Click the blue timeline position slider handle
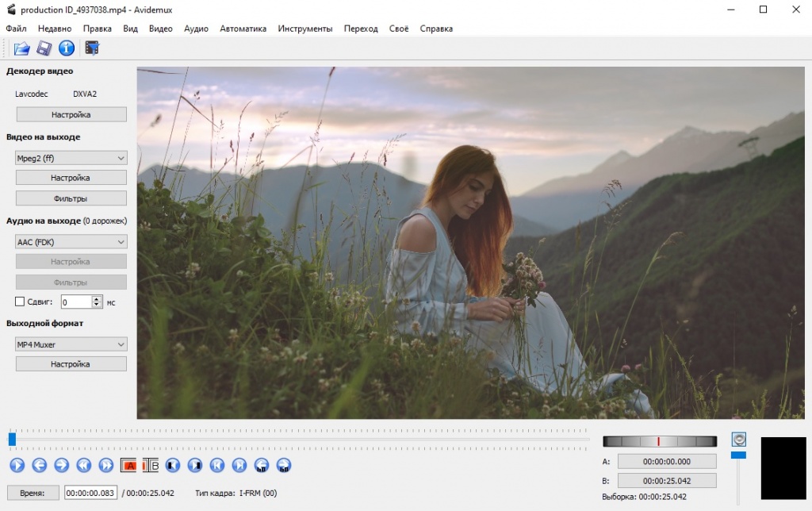The height and width of the screenshot is (511, 812). pos(12,439)
